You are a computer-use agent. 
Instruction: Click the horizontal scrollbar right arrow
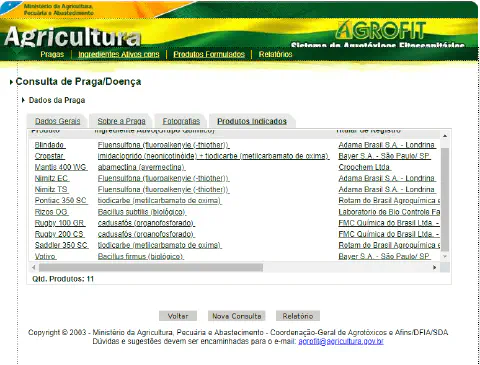coord(435,267)
